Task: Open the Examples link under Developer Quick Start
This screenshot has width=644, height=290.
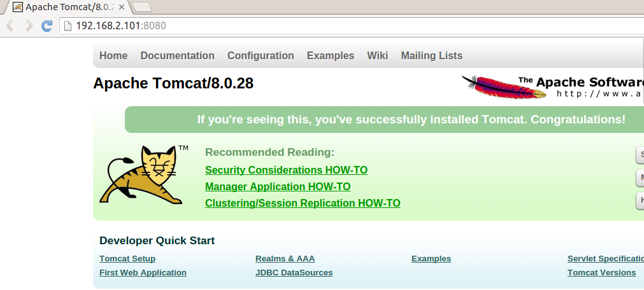Action: point(431,259)
